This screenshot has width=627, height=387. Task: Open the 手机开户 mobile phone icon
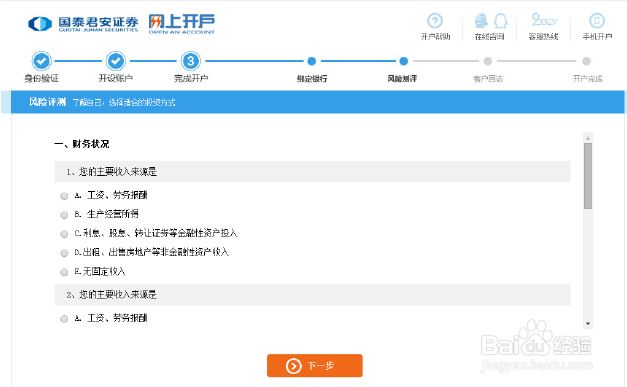597,20
